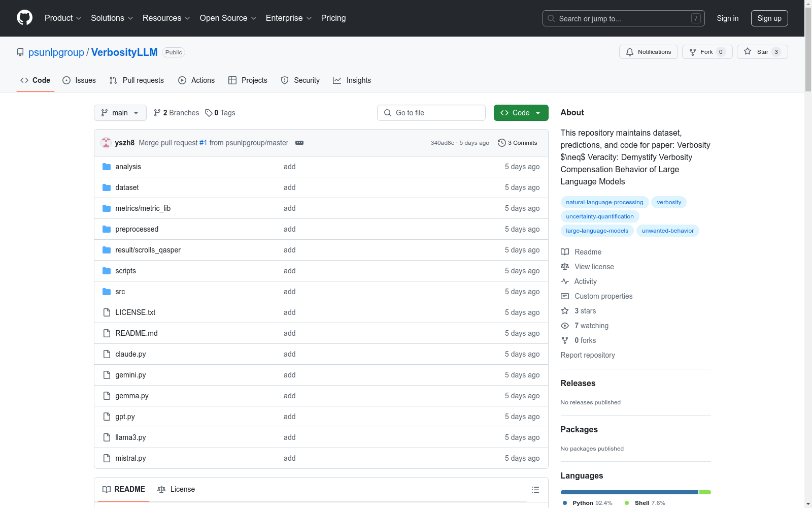Click the Go to file search box
Screen dimensions: 812x508
point(431,113)
